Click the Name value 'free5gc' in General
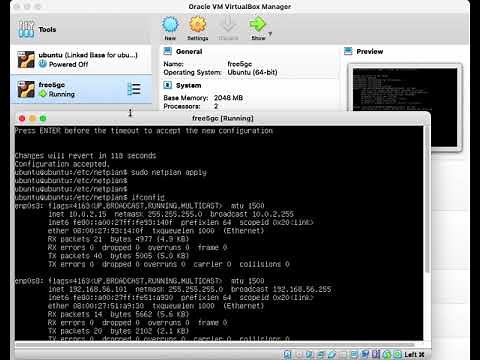The height and width of the screenshot is (360, 480). [x=240, y=64]
